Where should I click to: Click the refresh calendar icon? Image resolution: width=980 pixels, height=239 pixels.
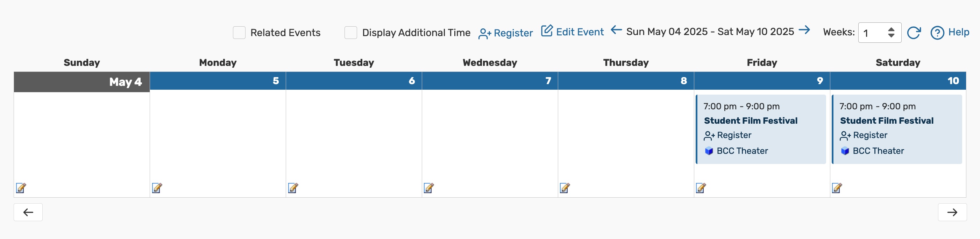(x=914, y=33)
